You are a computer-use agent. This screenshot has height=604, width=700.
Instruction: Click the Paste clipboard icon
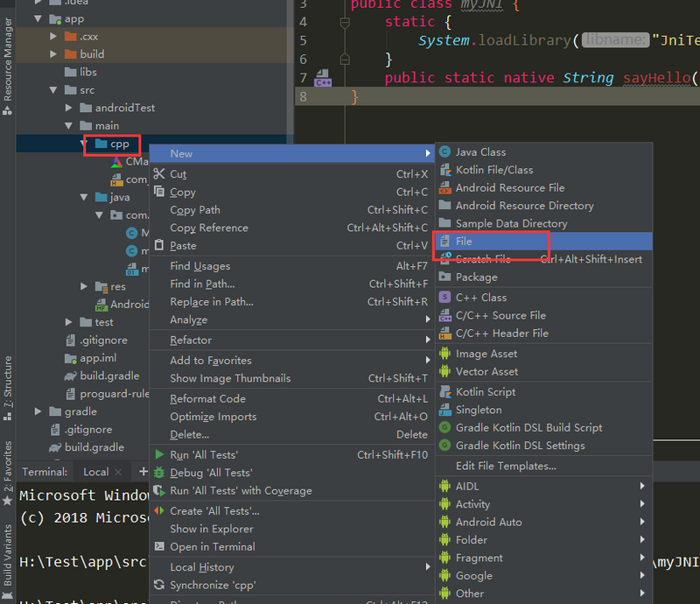[x=159, y=245]
